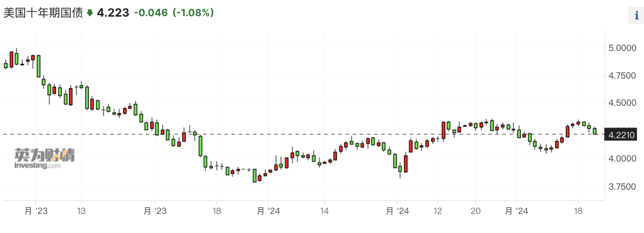Click the green down arrow beside the title
644x233 pixels.
click(90, 13)
